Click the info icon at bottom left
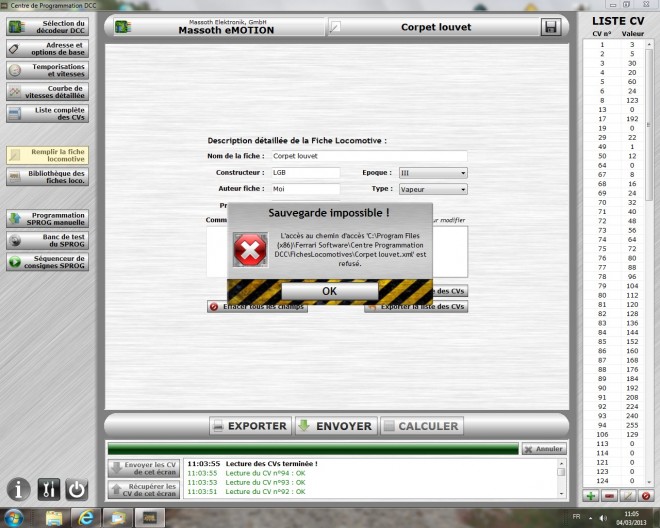 point(19,489)
